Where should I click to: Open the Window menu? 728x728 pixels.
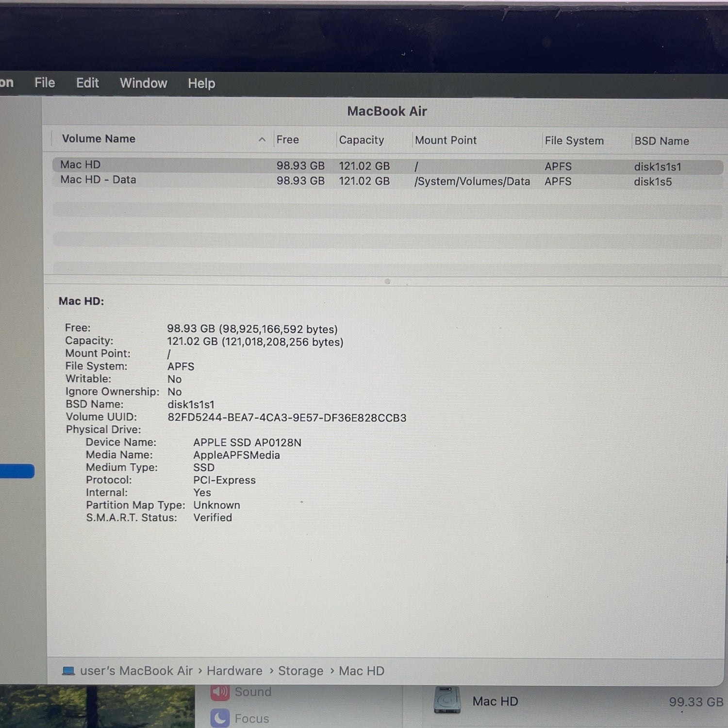click(144, 83)
